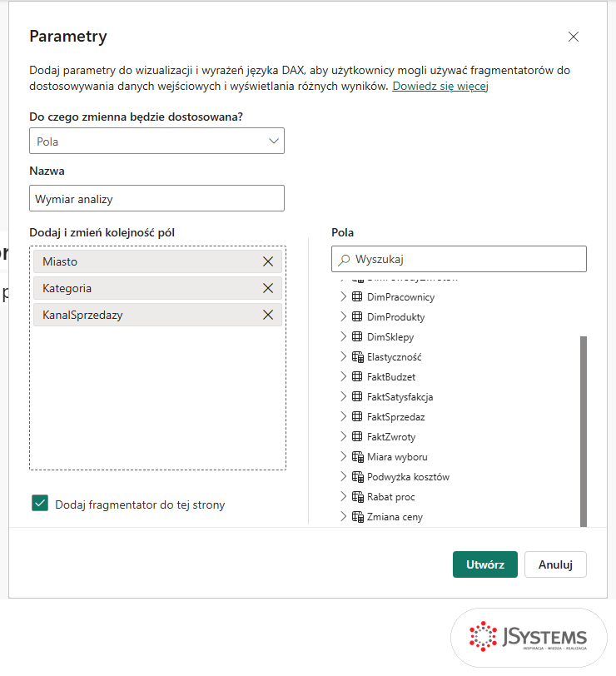Select the Miasto field row

coord(158,261)
